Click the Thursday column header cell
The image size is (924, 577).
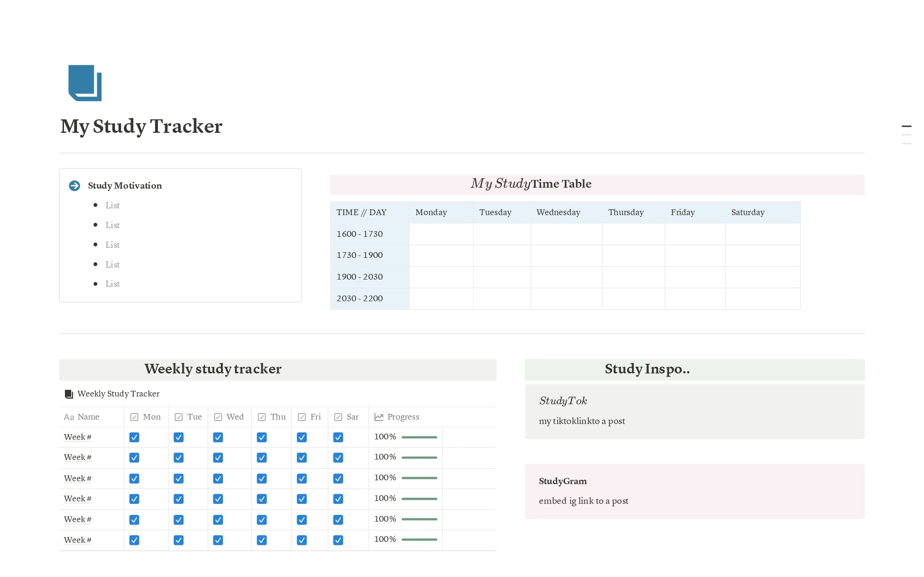pyautogui.click(x=634, y=212)
